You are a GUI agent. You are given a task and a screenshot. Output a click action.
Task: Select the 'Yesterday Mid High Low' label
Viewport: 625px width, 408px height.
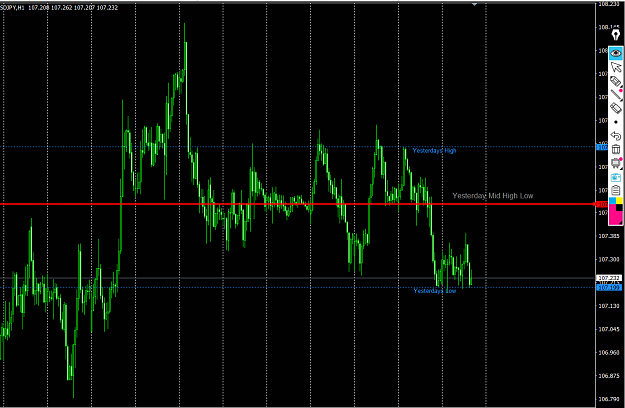493,196
